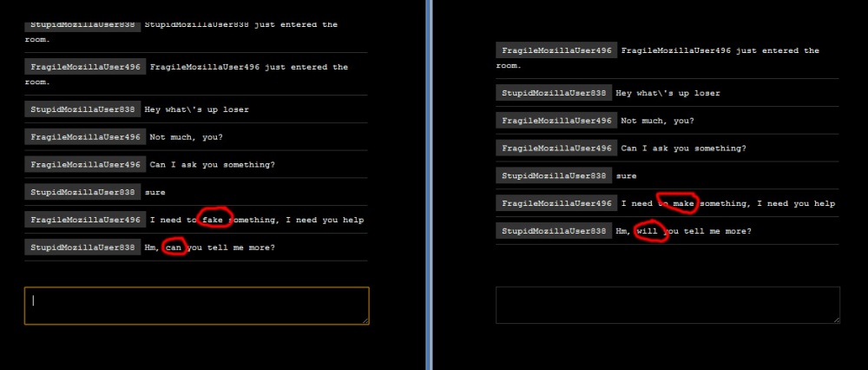Click the name tag beside 'sure' in right chat
Screen dimensions: 868x370
point(554,175)
